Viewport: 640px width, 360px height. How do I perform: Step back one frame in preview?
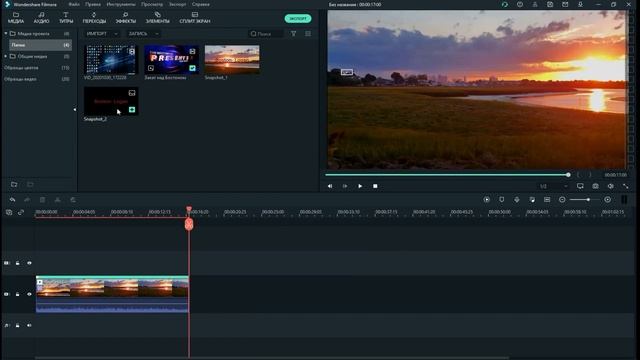point(330,186)
